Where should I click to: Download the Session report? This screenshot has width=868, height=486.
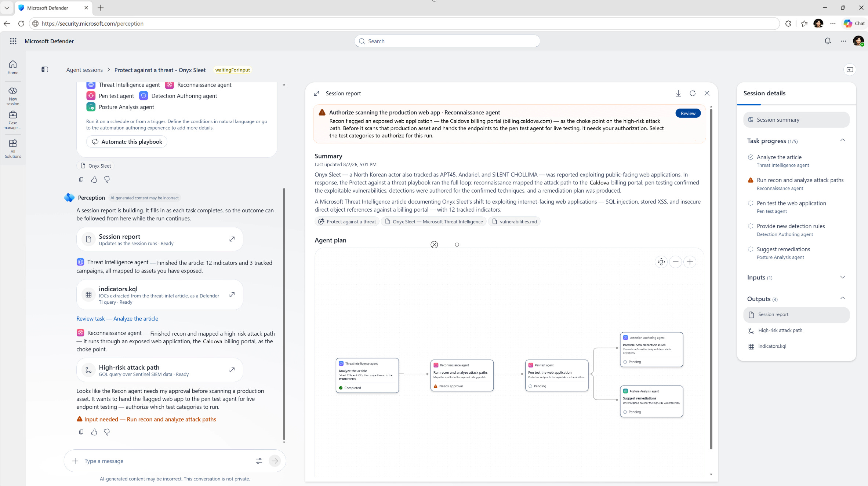(x=678, y=94)
